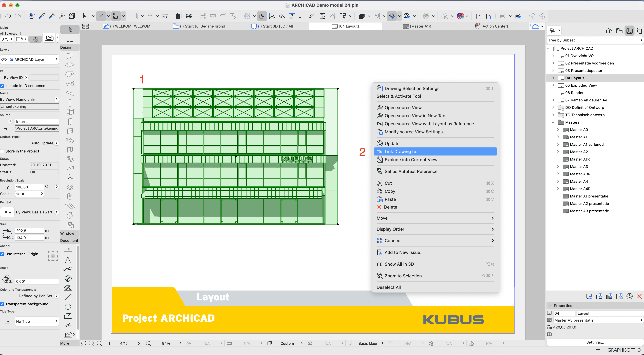Click Fit in Window icon in bottom bar

tap(148, 343)
